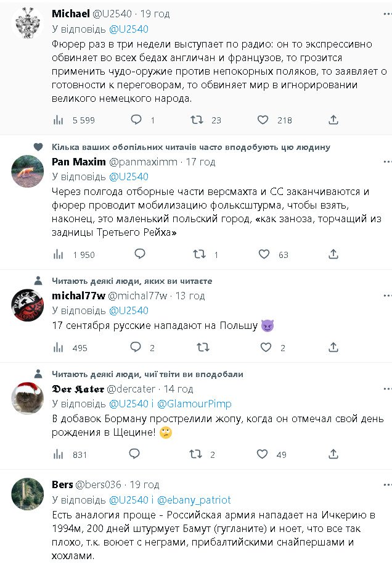The width and height of the screenshot is (392, 569).
Task: Retweet Michael's tweet with 23 retweets
Action: tap(197, 120)
